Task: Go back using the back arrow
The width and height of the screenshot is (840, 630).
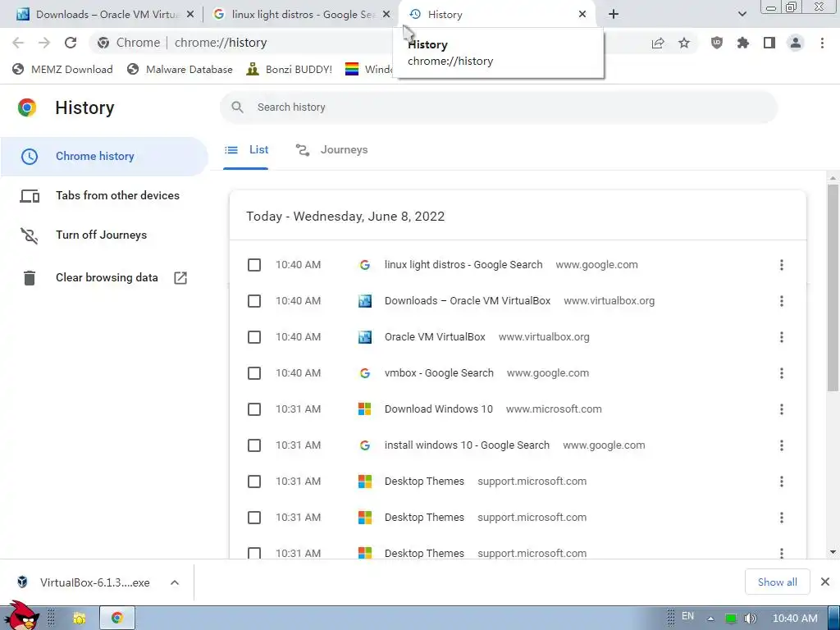Action: [x=18, y=43]
